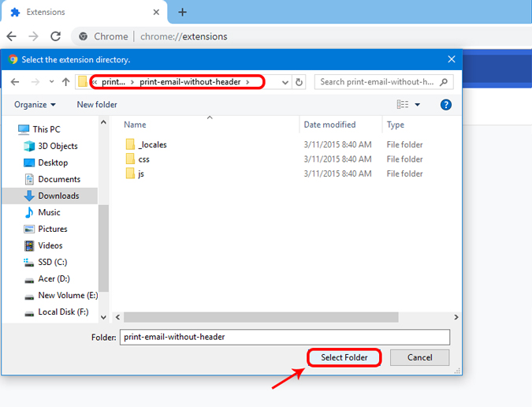Open the dialog help icon
Screen dimensions: 532x407
pyautogui.click(x=446, y=105)
